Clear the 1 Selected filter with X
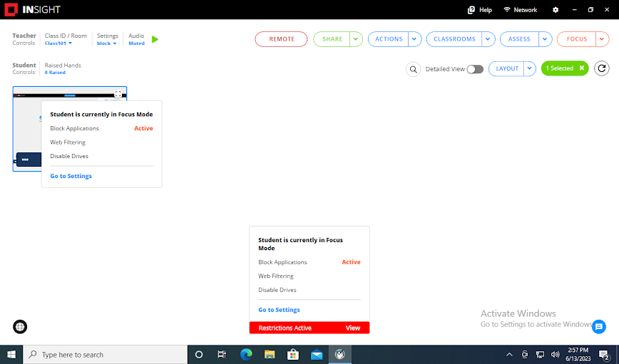 582,68
